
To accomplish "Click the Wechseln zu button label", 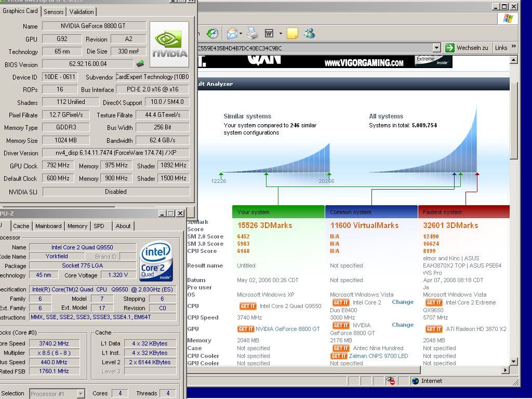I will 472,48.
